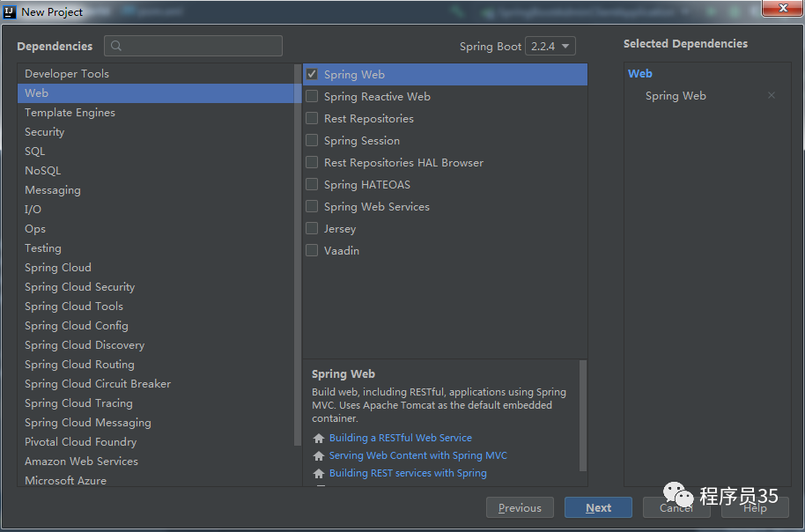This screenshot has height=532, width=805.
Task: Open Serving Web Content with Spring MVC link
Action: pyautogui.click(x=417, y=455)
